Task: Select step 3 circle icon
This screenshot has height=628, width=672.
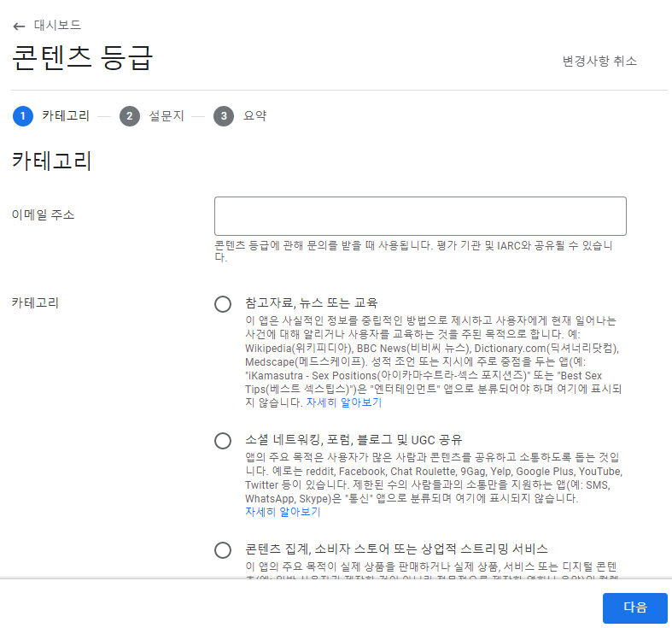Action: click(x=224, y=116)
